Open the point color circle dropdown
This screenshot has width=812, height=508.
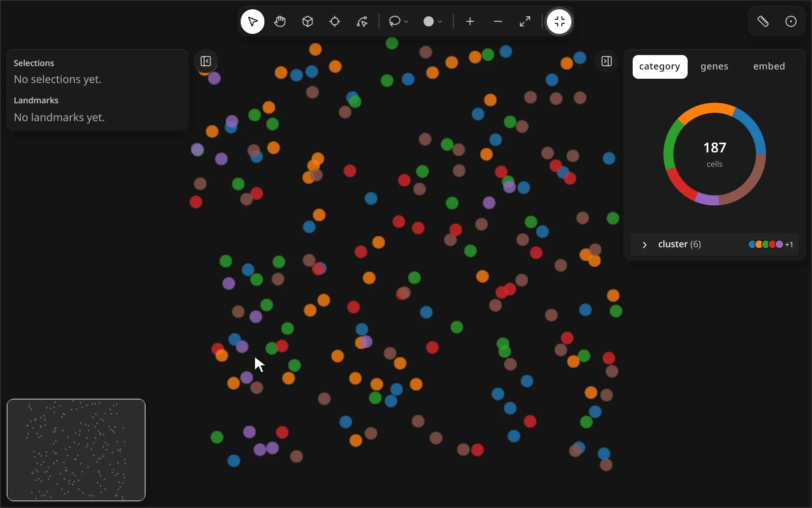tap(433, 22)
